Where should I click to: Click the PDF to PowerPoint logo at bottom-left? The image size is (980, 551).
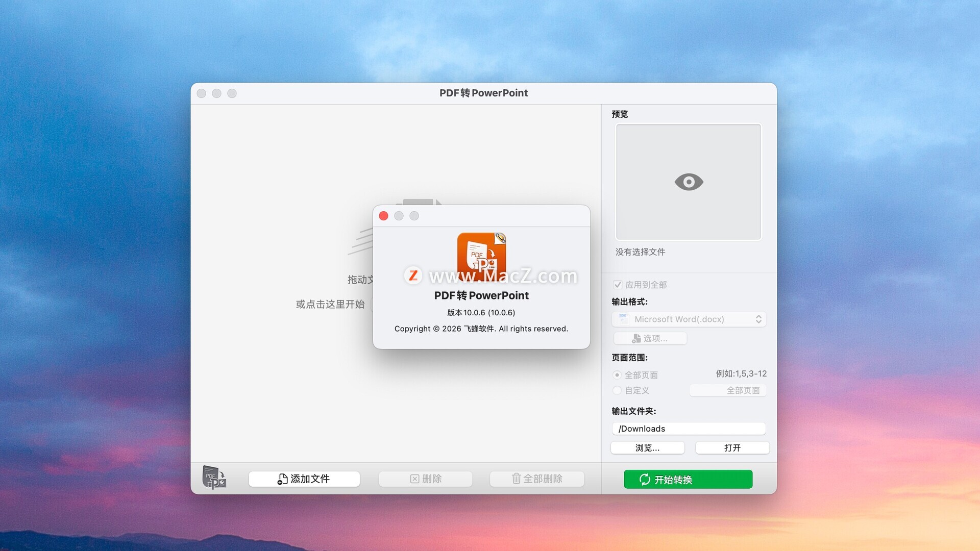(x=214, y=478)
